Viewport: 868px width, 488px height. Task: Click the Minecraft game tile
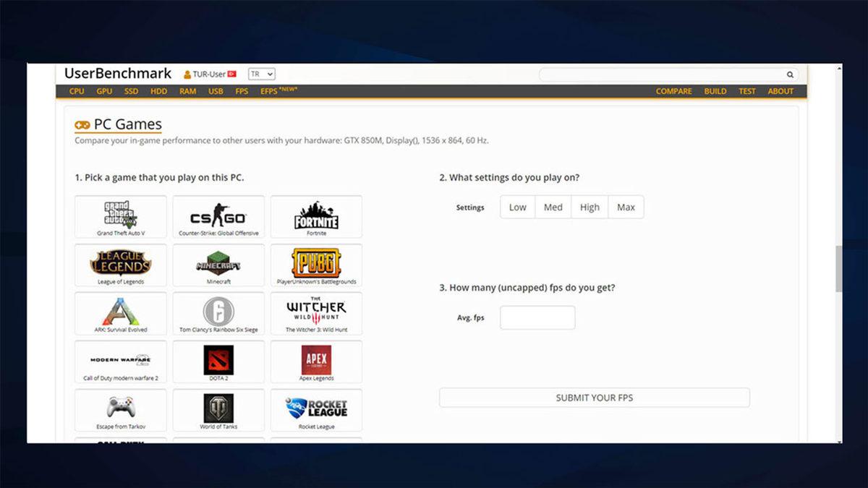[x=218, y=265]
